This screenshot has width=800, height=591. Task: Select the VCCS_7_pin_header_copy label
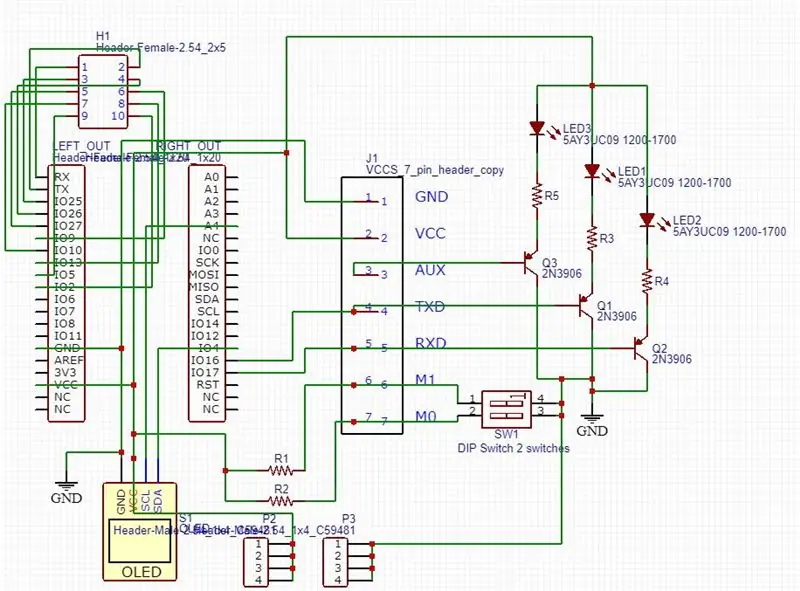(x=435, y=170)
